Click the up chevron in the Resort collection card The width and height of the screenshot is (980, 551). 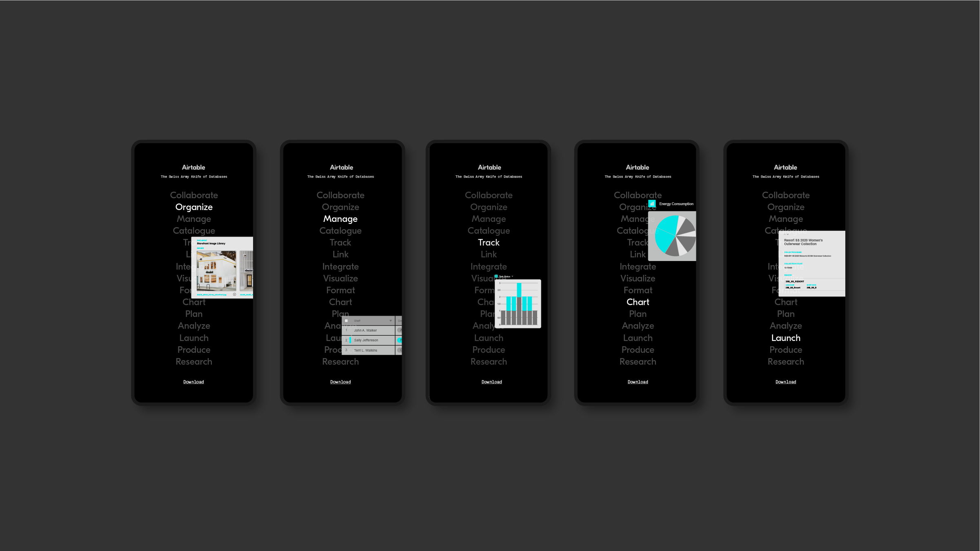coord(784,234)
